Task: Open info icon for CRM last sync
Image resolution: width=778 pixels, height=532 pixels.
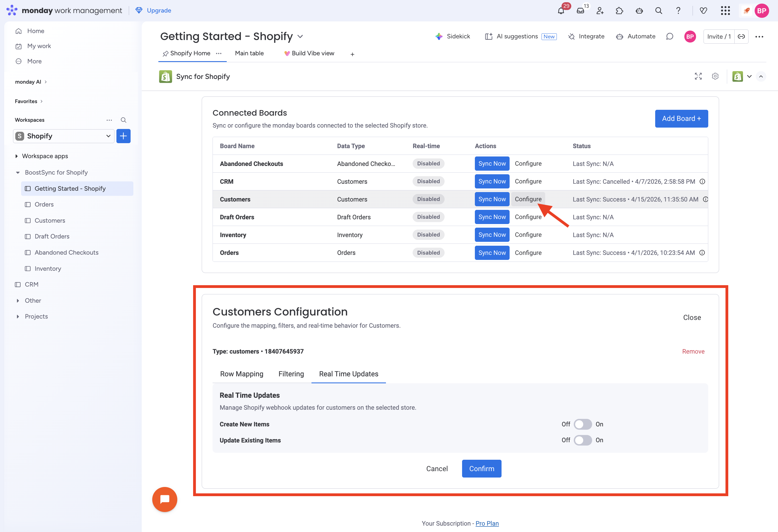Action: (x=702, y=182)
